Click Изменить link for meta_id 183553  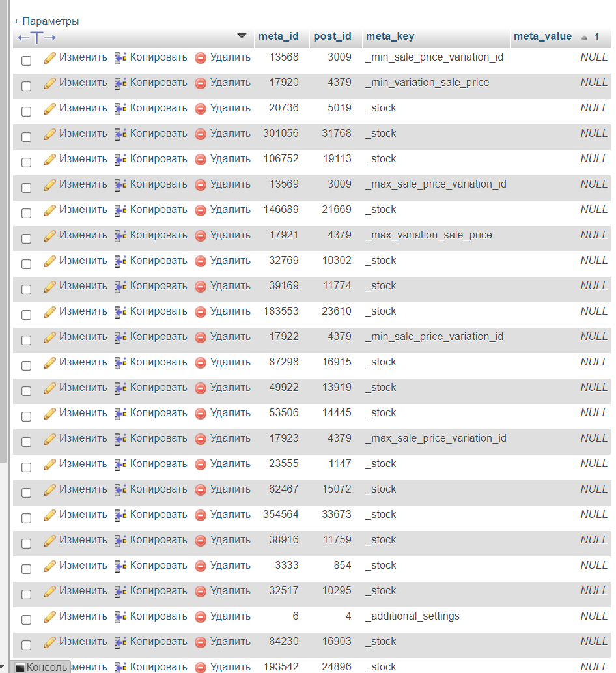tap(83, 311)
